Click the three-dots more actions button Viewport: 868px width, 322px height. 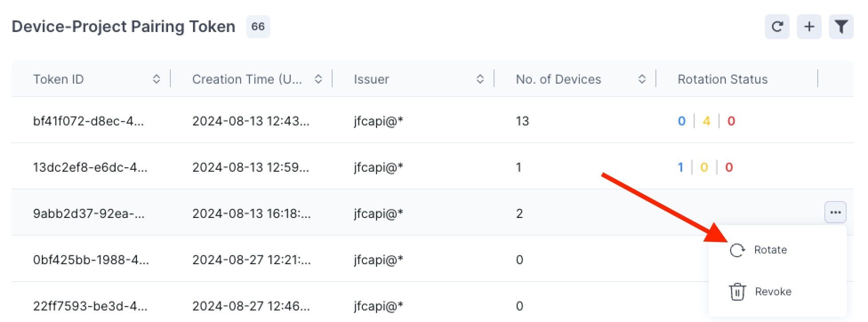(835, 212)
